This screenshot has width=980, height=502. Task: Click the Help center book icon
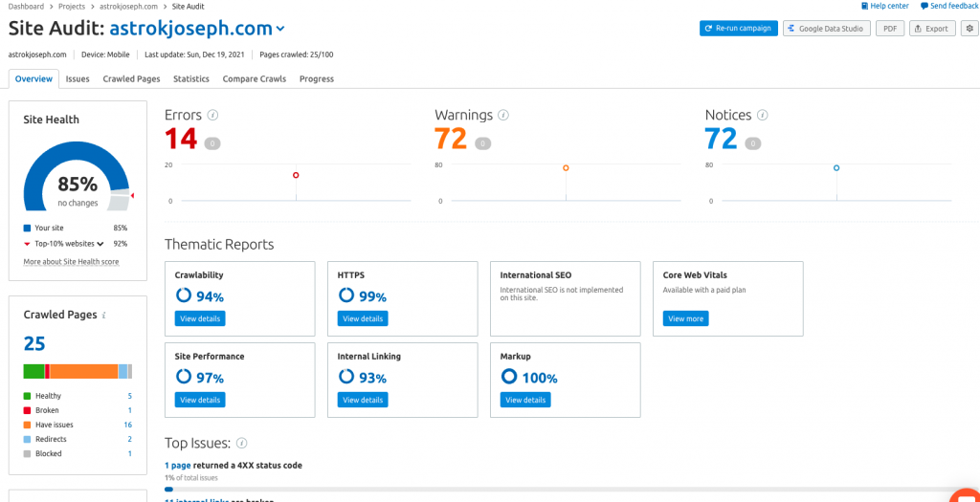(x=864, y=6)
